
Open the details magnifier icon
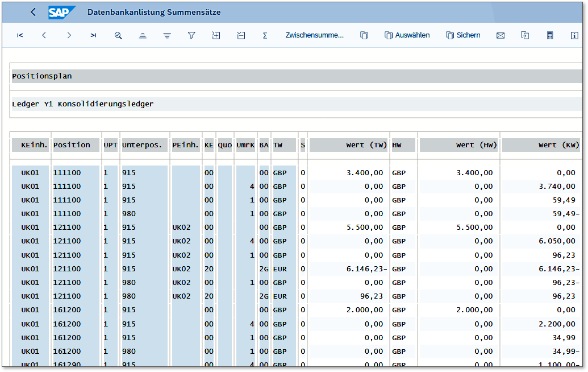point(118,35)
